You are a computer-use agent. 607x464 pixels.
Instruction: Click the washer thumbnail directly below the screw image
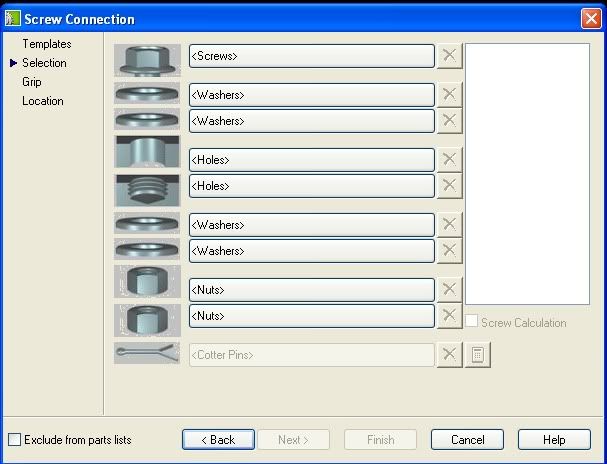pyautogui.click(x=147, y=93)
